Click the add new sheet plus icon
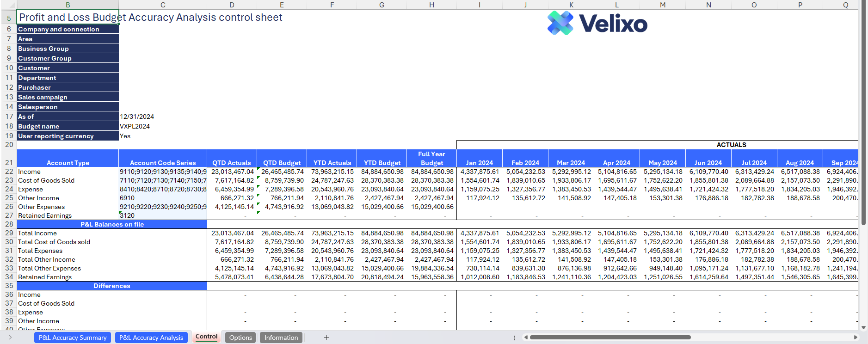Screen dimensions: 868x344 click(x=326, y=338)
